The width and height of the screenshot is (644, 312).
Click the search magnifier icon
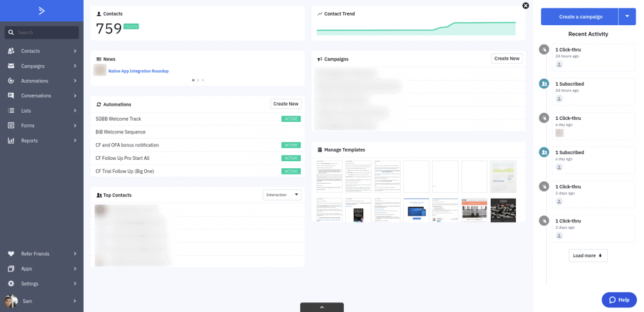pos(12,32)
